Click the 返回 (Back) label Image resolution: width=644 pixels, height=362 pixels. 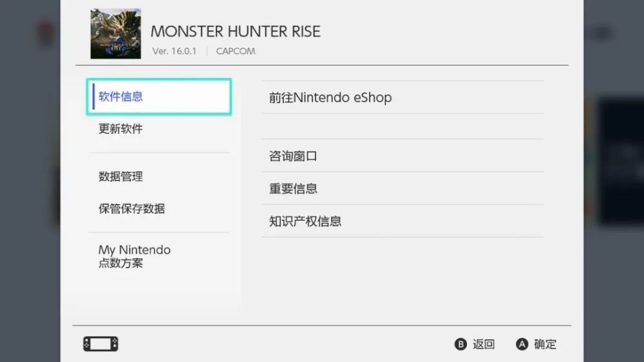click(483, 345)
